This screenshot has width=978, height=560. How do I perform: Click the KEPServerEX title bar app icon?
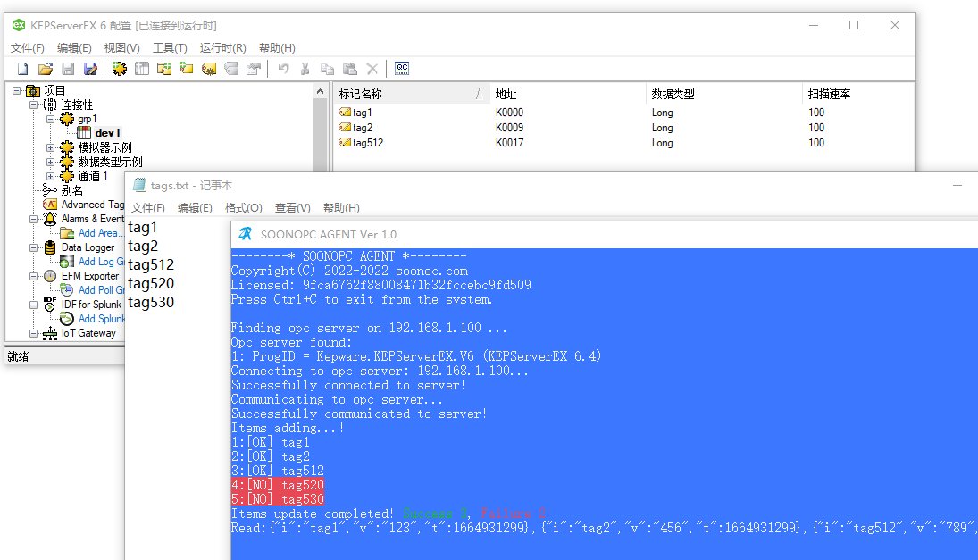(x=19, y=25)
